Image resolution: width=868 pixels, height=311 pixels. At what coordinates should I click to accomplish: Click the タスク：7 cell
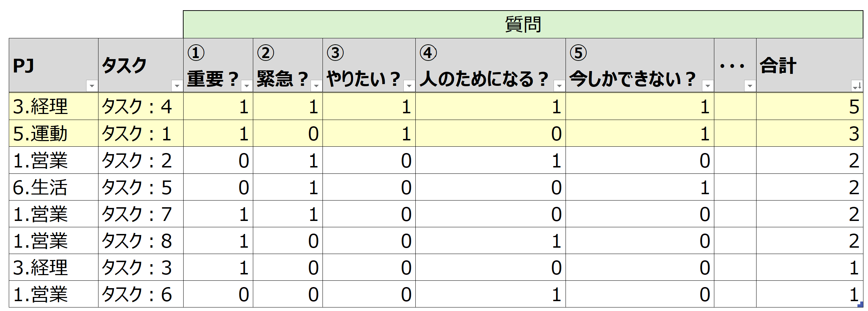tap(140, 214)
